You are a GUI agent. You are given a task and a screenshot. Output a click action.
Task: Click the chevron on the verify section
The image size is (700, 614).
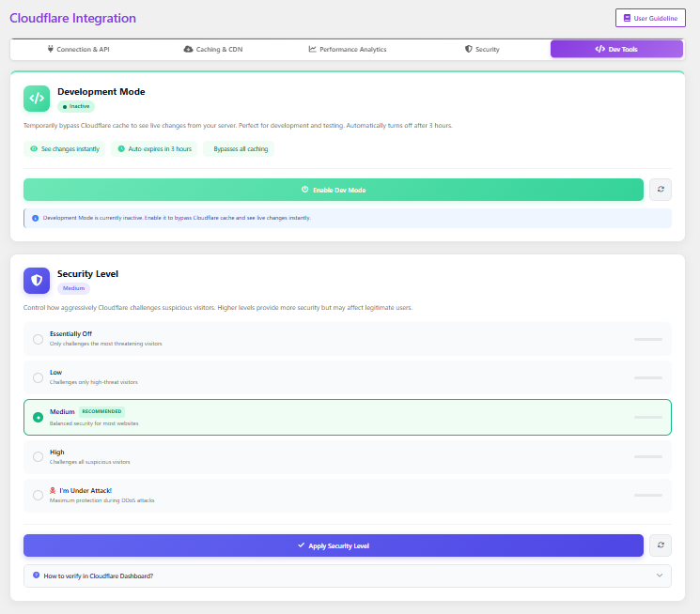pos(660,576)
